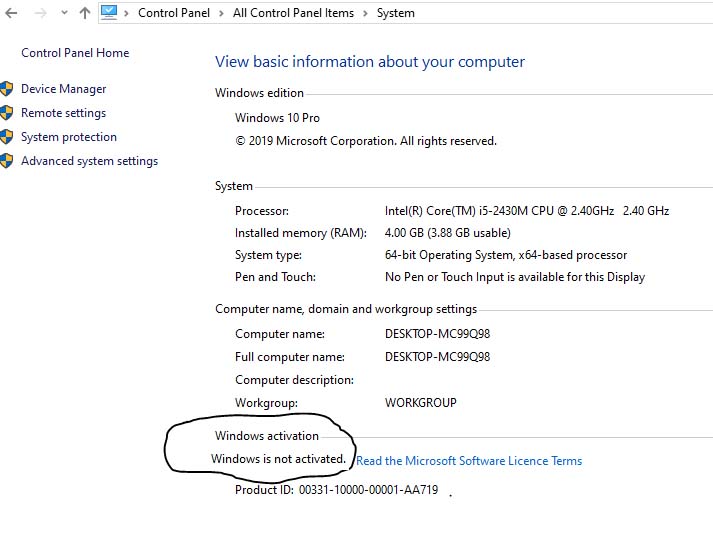Image resolution: width=713 pixels, height=555 pixels.
Task: Go up one level with up arrow
Action: point(85,13)
